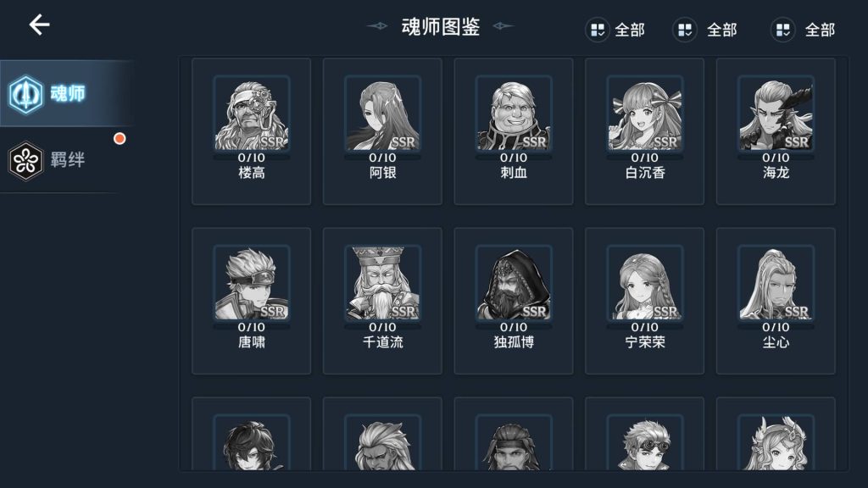Open the 白沉香 character card
This screenshot has width=868, height=488.
pos(645,131)
